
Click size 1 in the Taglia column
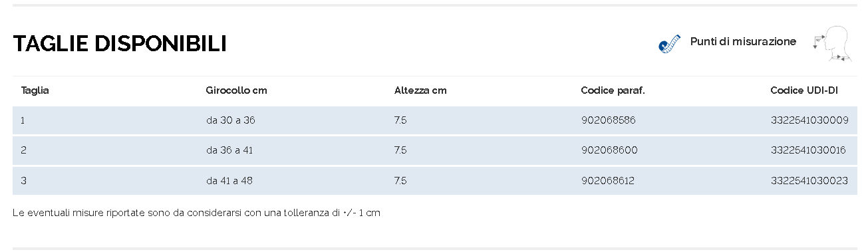pyautogui.click(x=23, y=120)
